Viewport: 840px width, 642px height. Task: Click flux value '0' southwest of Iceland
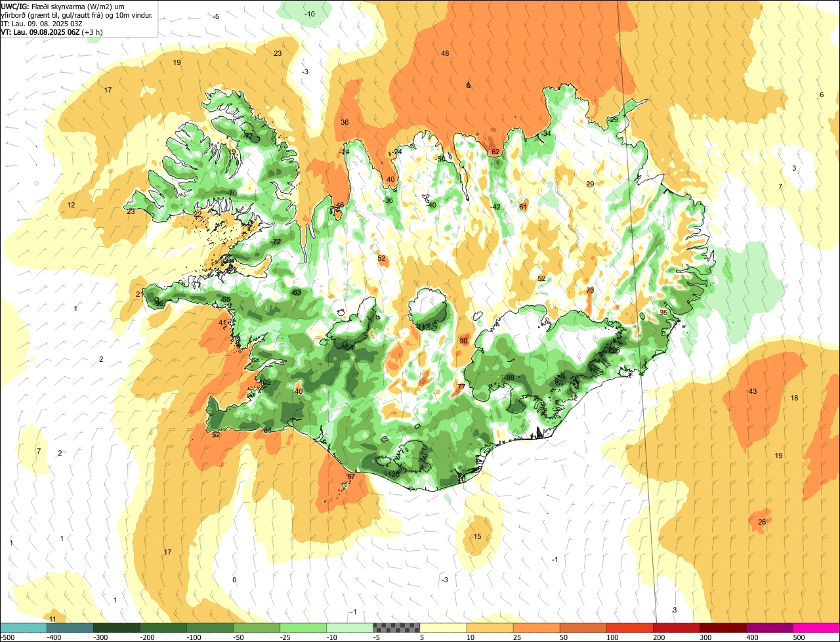(234, 579)
